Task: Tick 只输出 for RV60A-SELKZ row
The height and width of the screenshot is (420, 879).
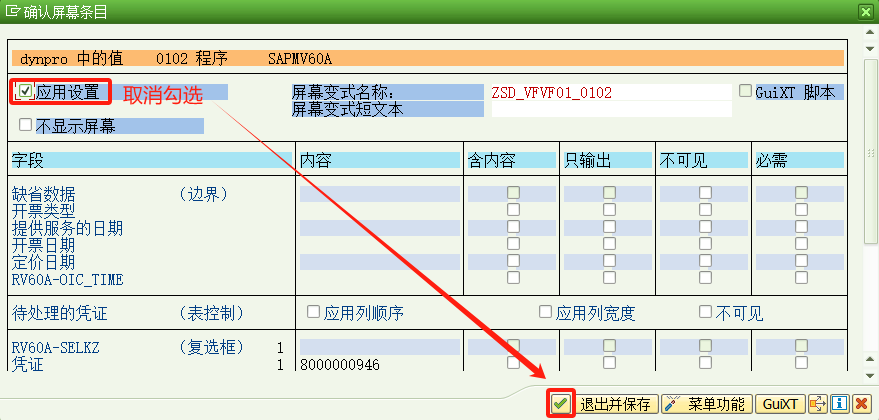Action: pyautogui.click(x=609, y=345)
